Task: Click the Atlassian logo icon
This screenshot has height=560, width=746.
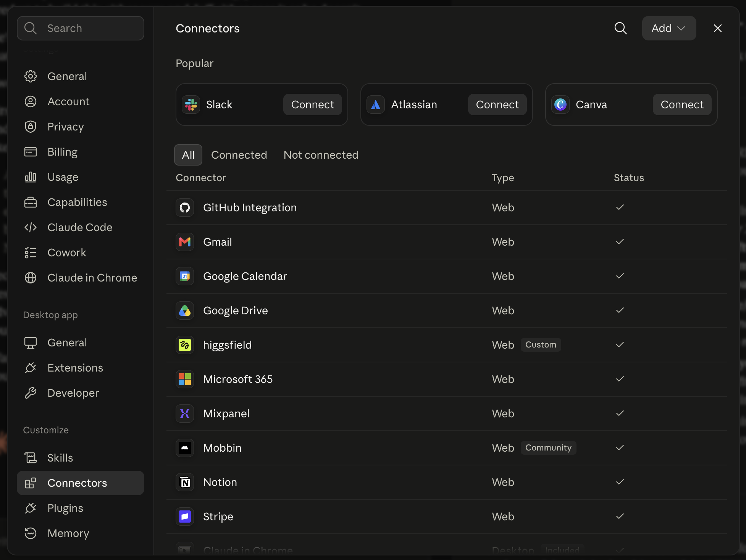Action: pos(376,105)
